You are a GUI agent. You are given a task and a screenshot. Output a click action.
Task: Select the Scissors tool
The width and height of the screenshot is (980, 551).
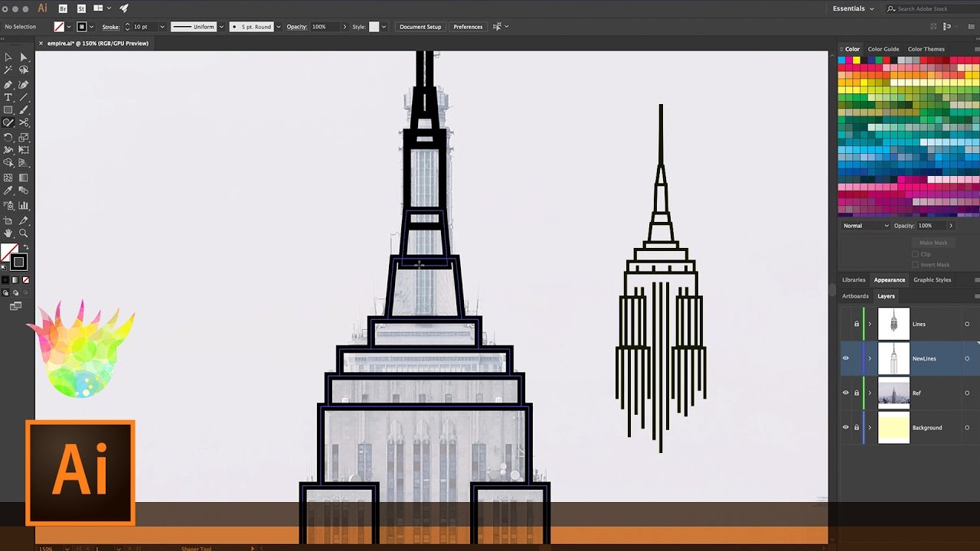click(24, 122)
